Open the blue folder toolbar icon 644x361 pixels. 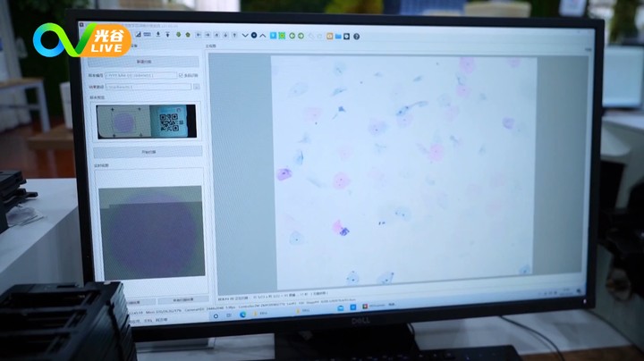[338, 37]
